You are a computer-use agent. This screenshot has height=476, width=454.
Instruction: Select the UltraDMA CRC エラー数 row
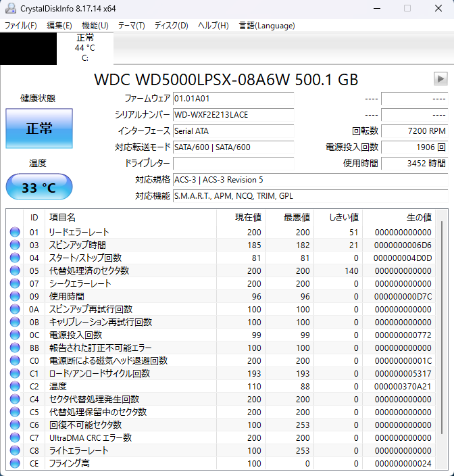(221, 437)
